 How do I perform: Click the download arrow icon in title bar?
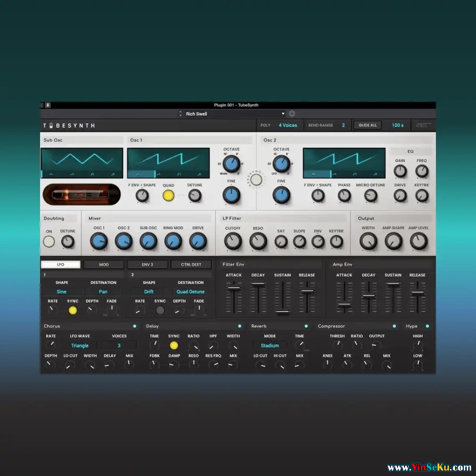(48, 105)
